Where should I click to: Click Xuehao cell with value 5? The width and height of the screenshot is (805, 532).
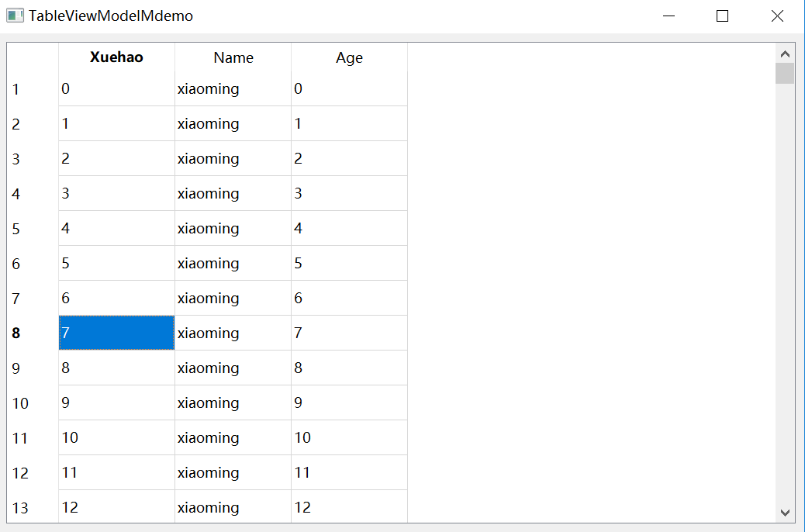click(x=116, y=264)
